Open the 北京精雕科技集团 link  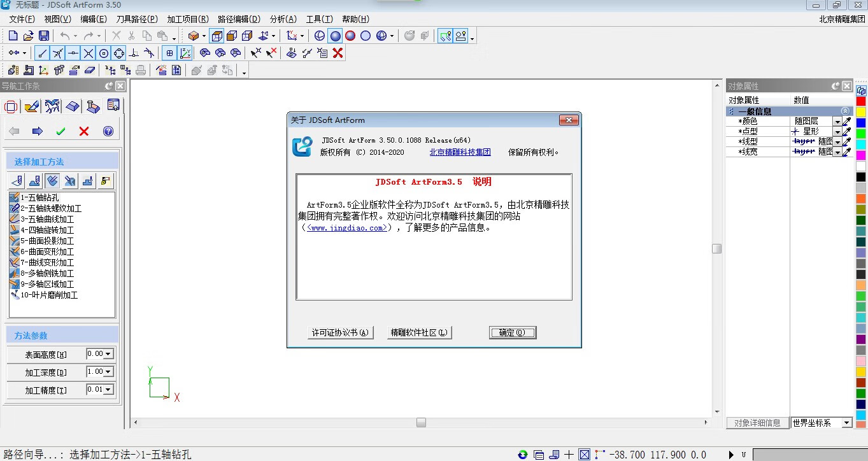[460, 152]
